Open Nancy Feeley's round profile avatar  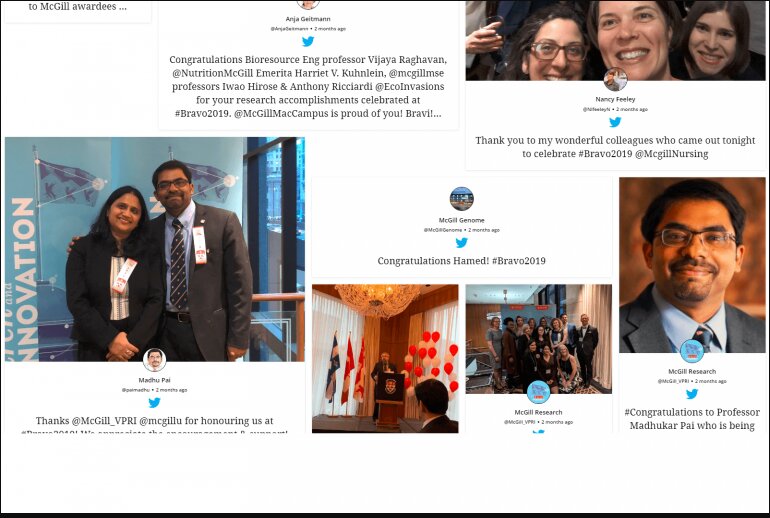615,79
